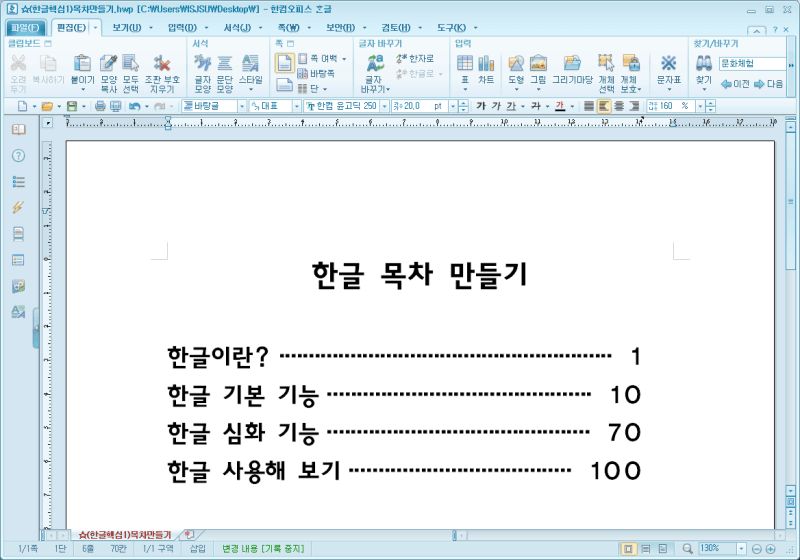
Task: Click the Next (다음) find button
Action: pyautogui.click(x=768, y=84)
